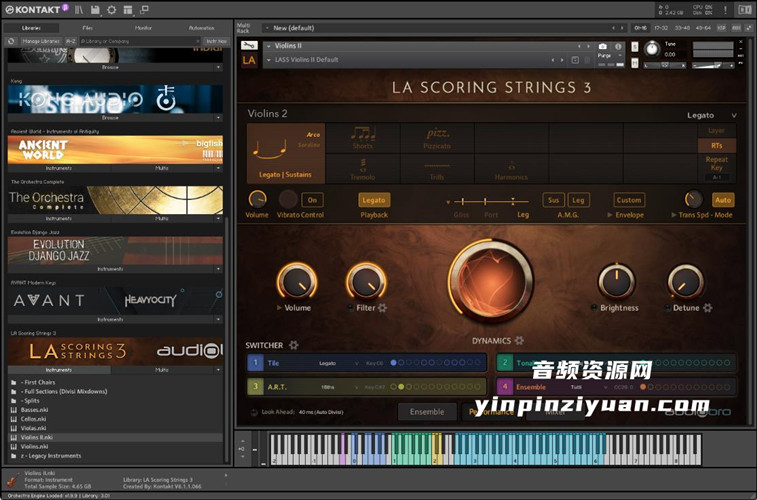The height and width of the screenshot is (500, 757).
Task: Click the Brightness knob
Action: pyautogui.click(x=617, y=281)
